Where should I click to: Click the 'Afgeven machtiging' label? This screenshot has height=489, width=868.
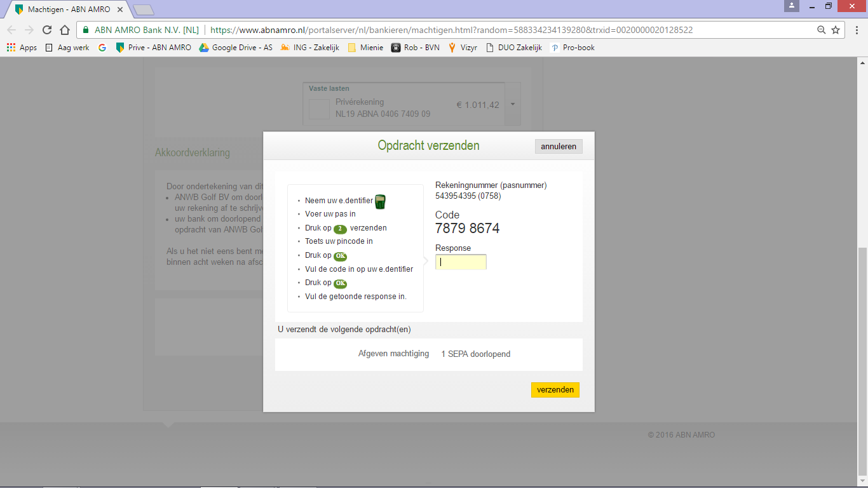click(x=393, y=354)
